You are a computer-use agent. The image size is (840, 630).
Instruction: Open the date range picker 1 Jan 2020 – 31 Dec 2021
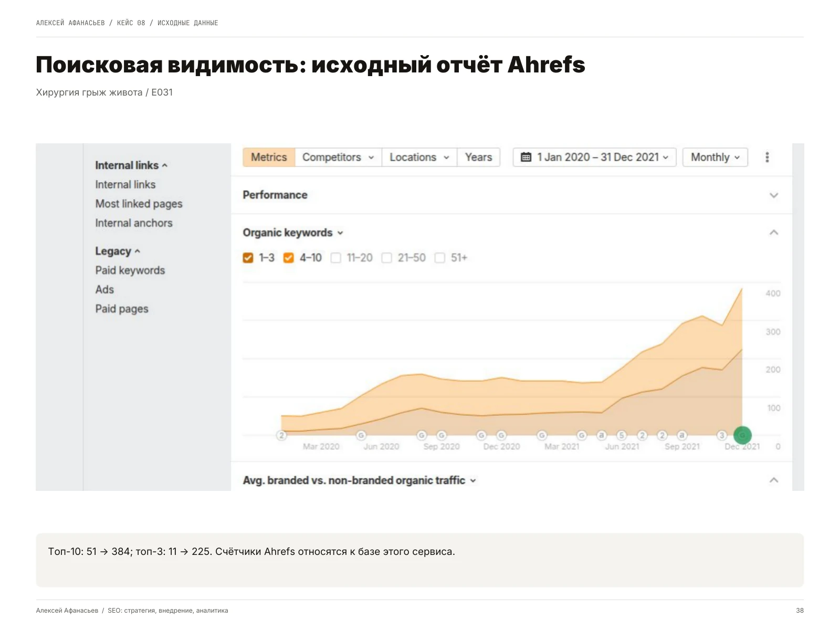point(594,157)
